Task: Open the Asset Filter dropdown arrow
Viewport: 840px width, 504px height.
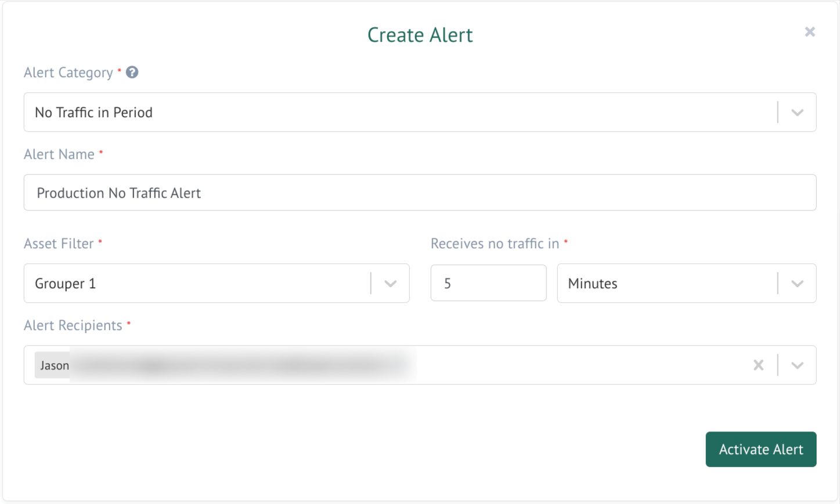Action: coord(390,284)
